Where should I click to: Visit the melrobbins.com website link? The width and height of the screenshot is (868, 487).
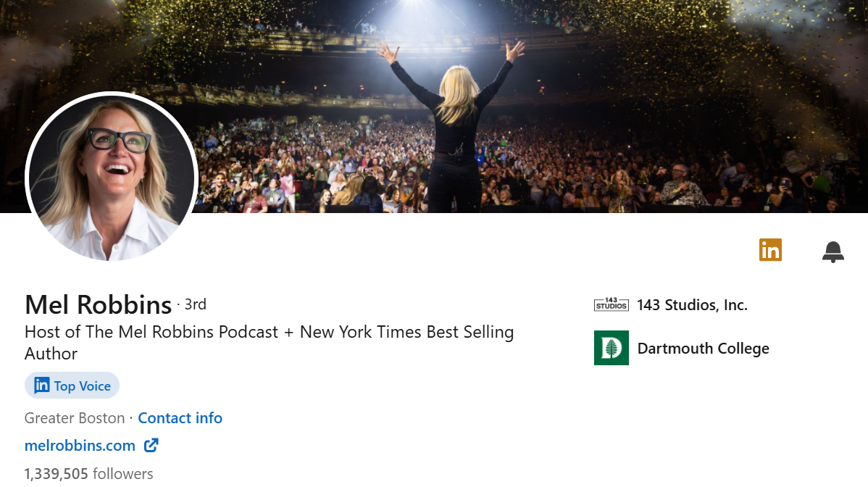pos(80,445)
